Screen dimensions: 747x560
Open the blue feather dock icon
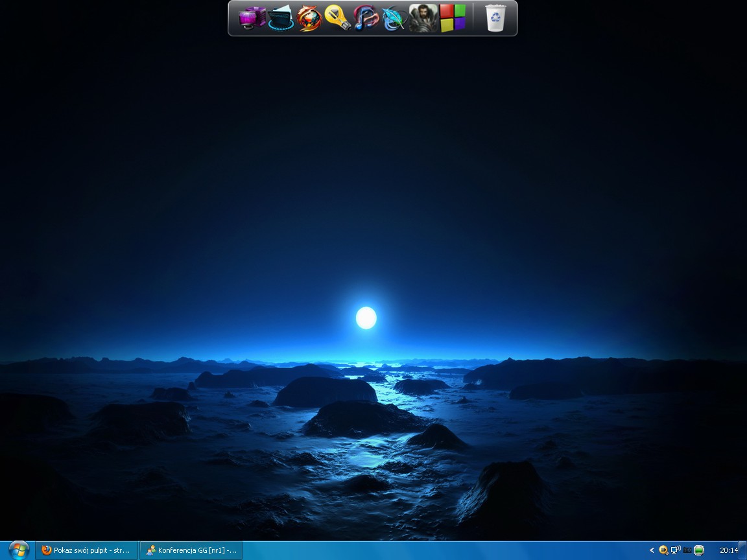tap(394, 18)
